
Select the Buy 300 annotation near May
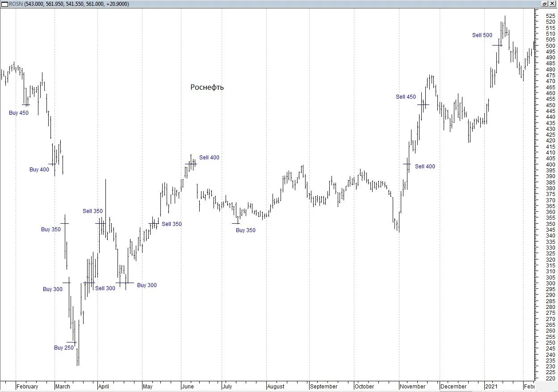[x=147, y=285]
